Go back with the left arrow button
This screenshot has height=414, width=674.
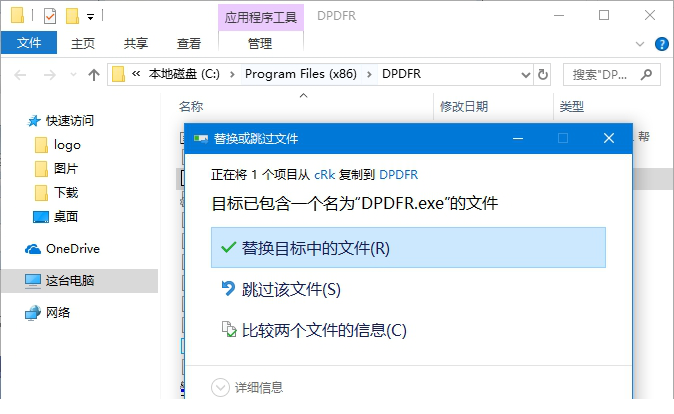(x=20, y=75)
